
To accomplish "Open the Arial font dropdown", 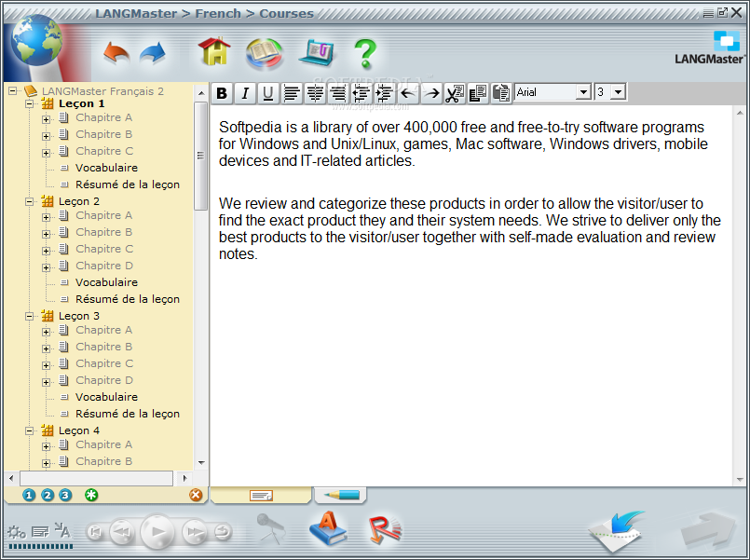I will (x=583, y=92).
